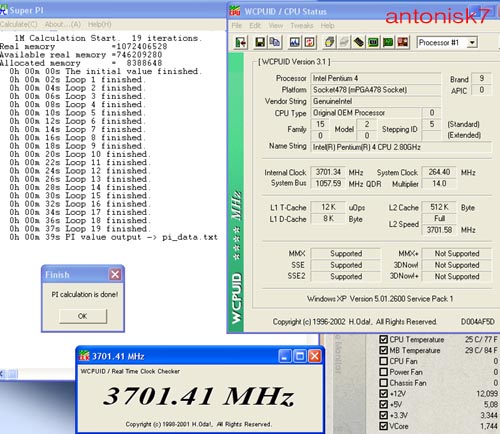Toggle the +3.3V checkbox
The image size is (500, 434).
384,415
